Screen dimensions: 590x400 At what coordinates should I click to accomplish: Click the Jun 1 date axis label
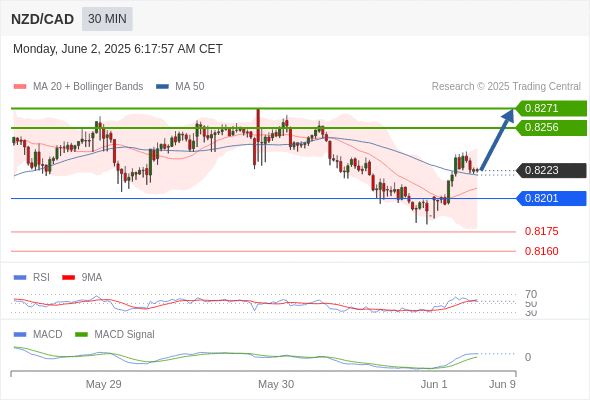[x=434, y=384]
